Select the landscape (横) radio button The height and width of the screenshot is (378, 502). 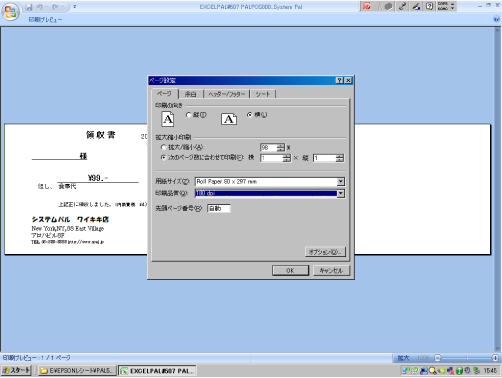(250, 115)
